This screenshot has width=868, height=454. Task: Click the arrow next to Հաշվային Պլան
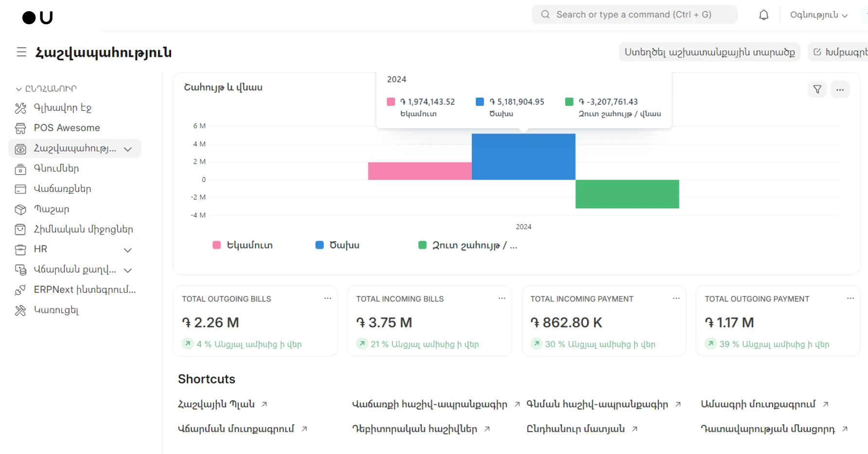[264, 404]
